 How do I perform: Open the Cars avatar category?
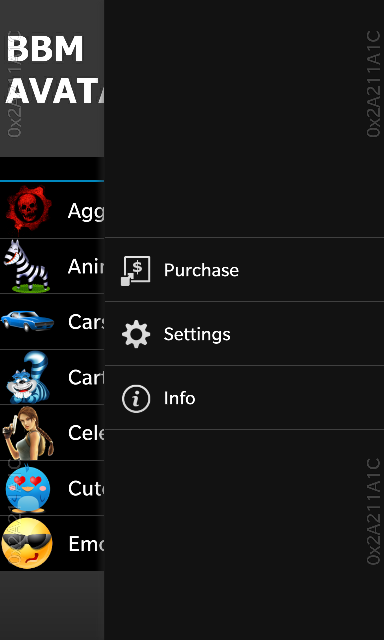click(52, 322)
